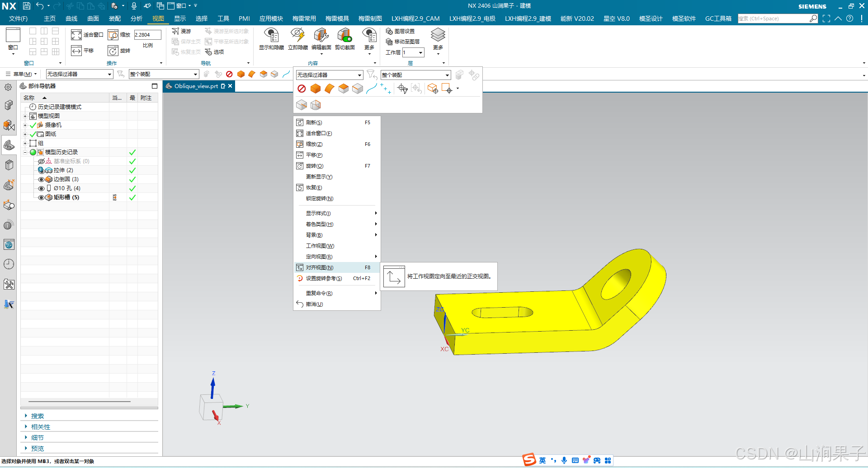Toggle visibility eye of Ø10 孔 (4)

[41, 188]
